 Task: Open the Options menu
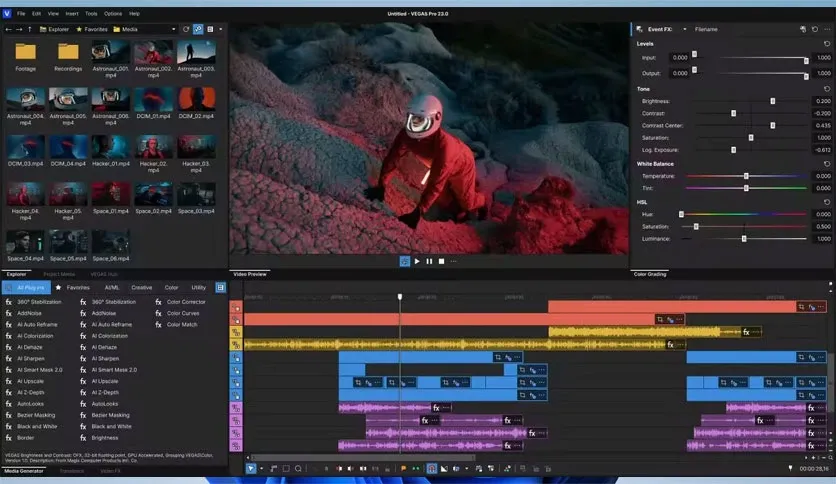[112, 13]
